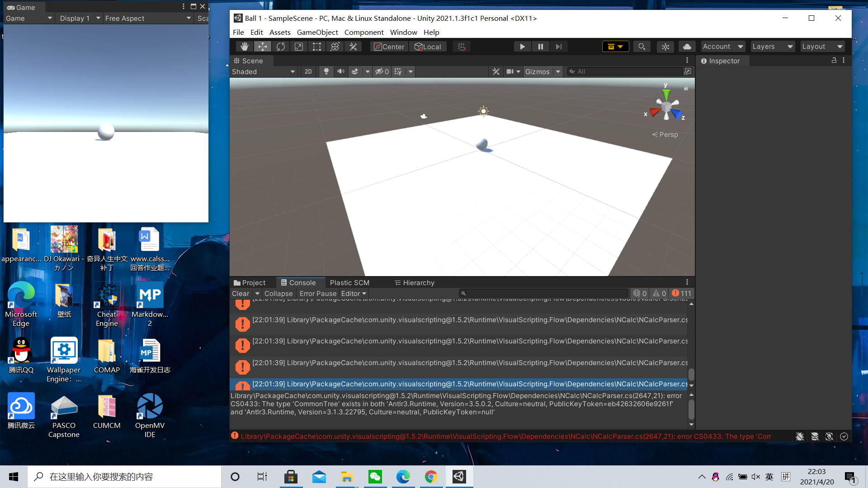Select the Hand tool in Unity toolbar
The height and width of the screenshot is (488, 868).
point(245,47)
